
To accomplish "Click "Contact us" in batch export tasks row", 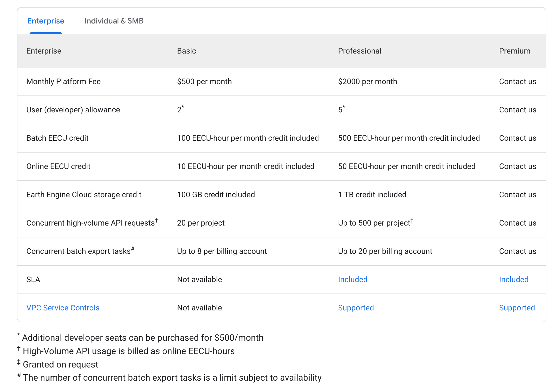I will click(x=518, y=251).
